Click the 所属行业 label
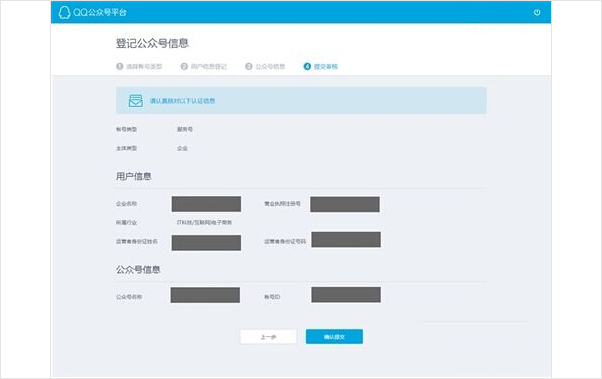Image resolution: width=602 pixels, height=379 pixels. click(x=126, y=222)
